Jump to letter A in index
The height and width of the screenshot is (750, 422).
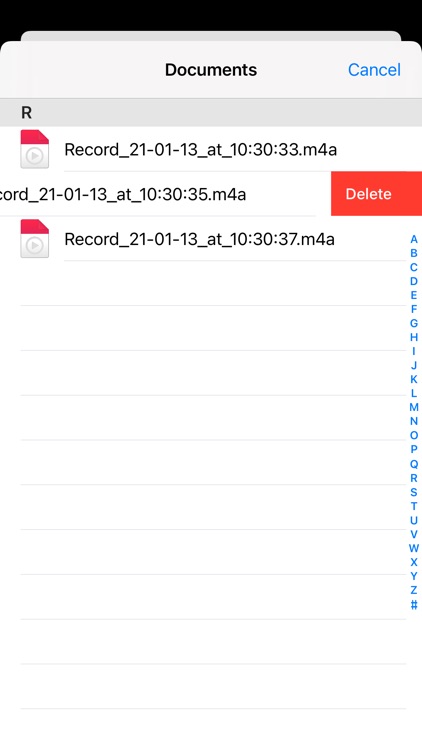(x=414, y=239)
